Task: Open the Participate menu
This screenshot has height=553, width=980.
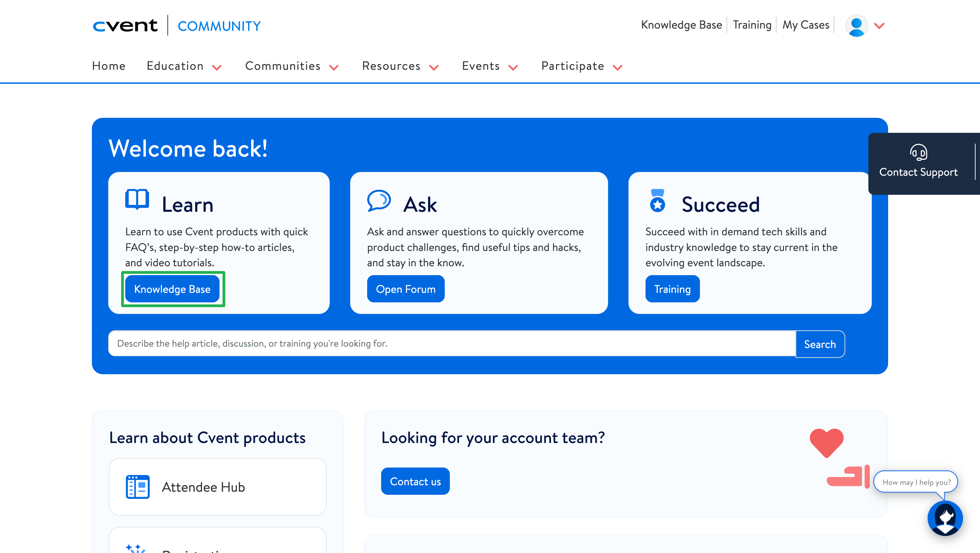Action: pos(573,66)
